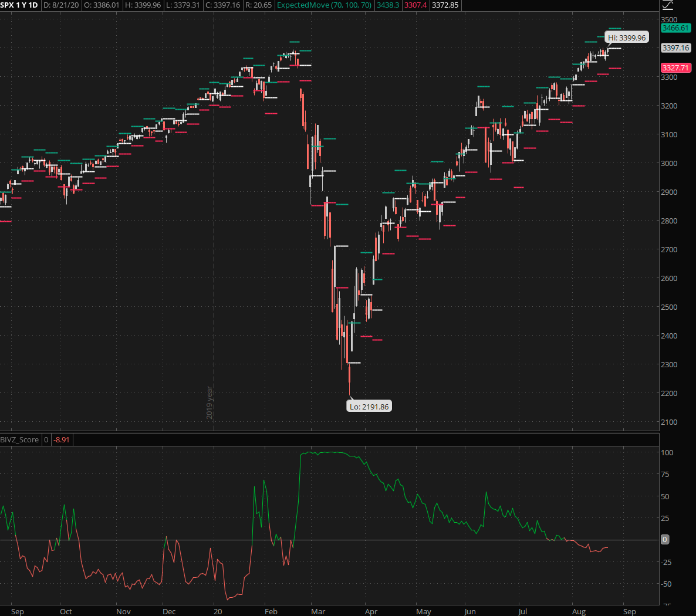Image resolution: width=696 pixels, height=616 pixels.
Task: Click the zero-level tag on BIVZ axis
Action: click(664, 539)
